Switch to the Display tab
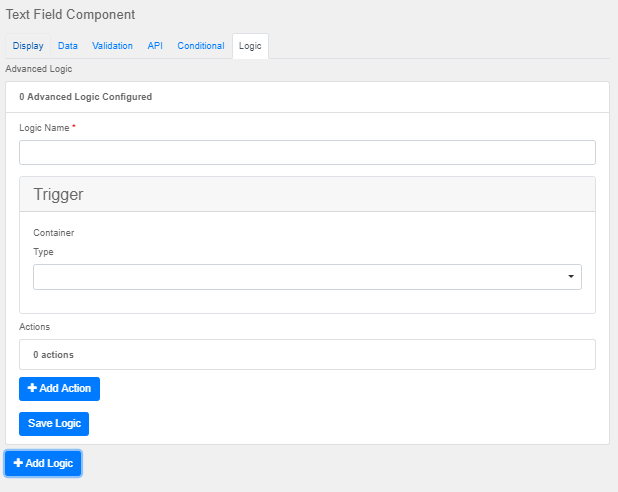The width and height of the screenshot is (618, 492). tap(28, 46)
